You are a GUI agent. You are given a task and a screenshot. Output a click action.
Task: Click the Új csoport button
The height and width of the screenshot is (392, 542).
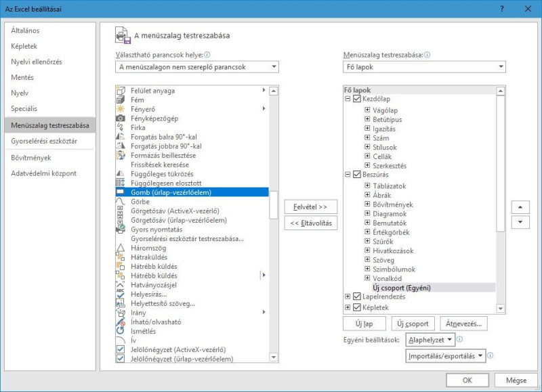click(x=413, y=324)
